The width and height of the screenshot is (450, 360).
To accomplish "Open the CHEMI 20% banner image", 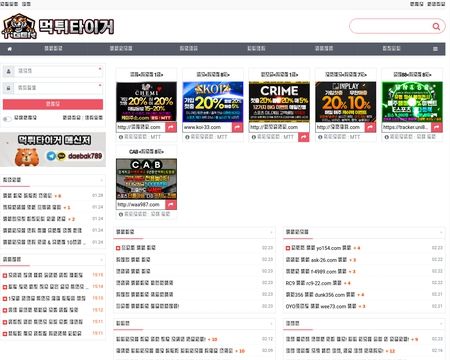I will click(x=146, y=102).
